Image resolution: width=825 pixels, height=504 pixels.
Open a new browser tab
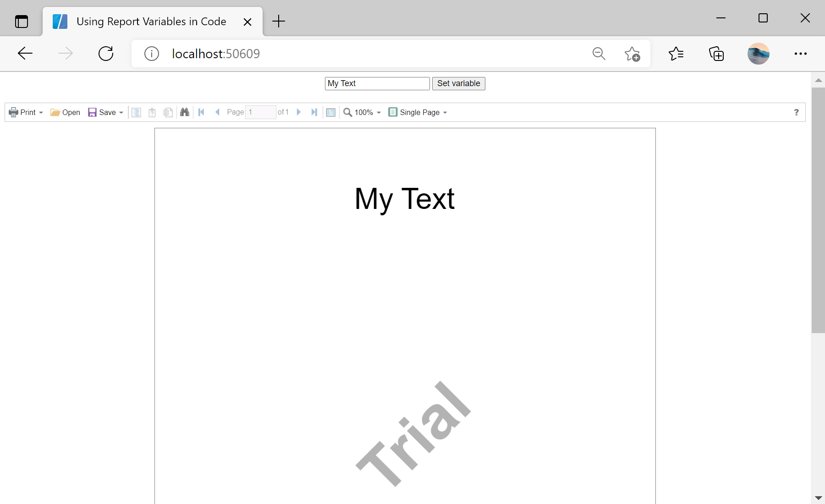pyautogui.click(x=279, y=22)
